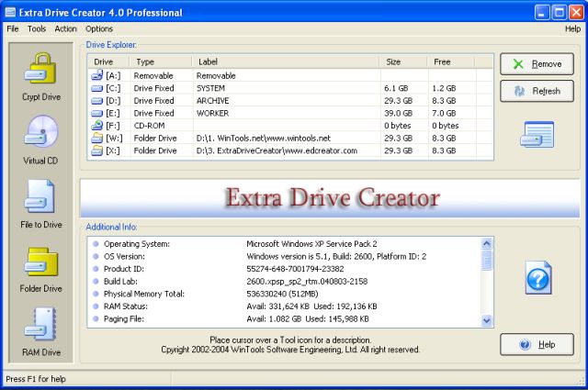
Task: Click the Help button at bottom right
Action: pyautogui.click(x=537, y=344)
